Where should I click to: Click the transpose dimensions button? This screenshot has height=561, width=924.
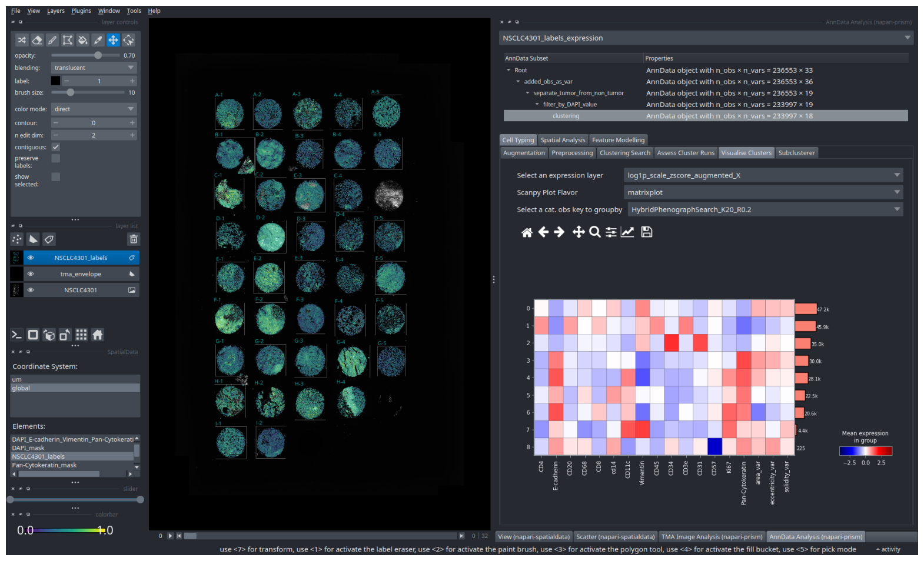pos(65,335)
